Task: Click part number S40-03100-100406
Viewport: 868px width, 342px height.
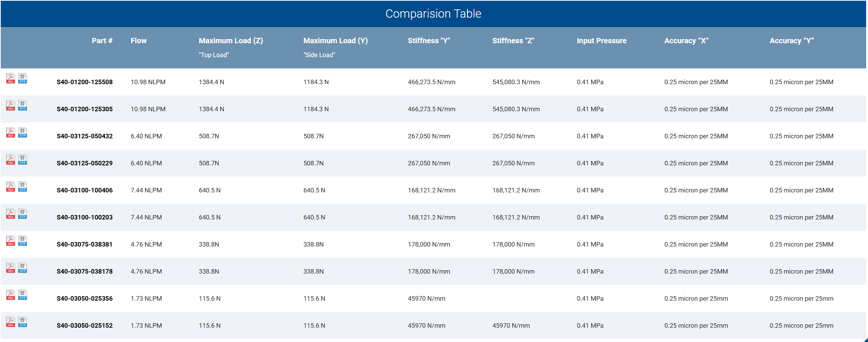Action: 85,190
